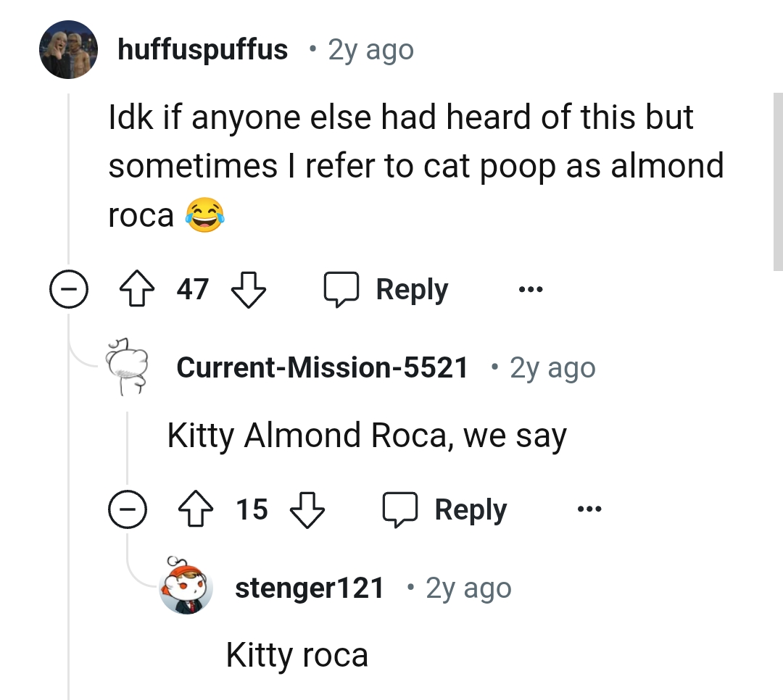Collapse huffuspuffus's comment thread

pos(69,288)
